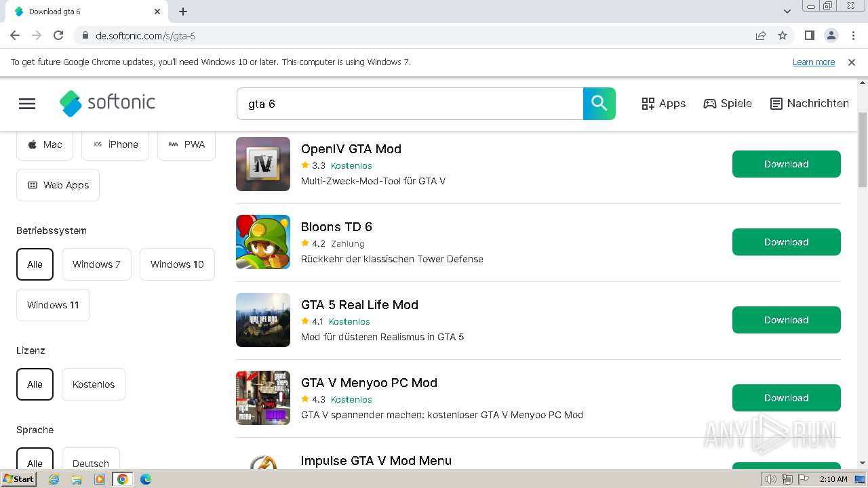Open Chrome's three-dot menu
The width and height of the screenshot is (868, 488).
(852, 35)
